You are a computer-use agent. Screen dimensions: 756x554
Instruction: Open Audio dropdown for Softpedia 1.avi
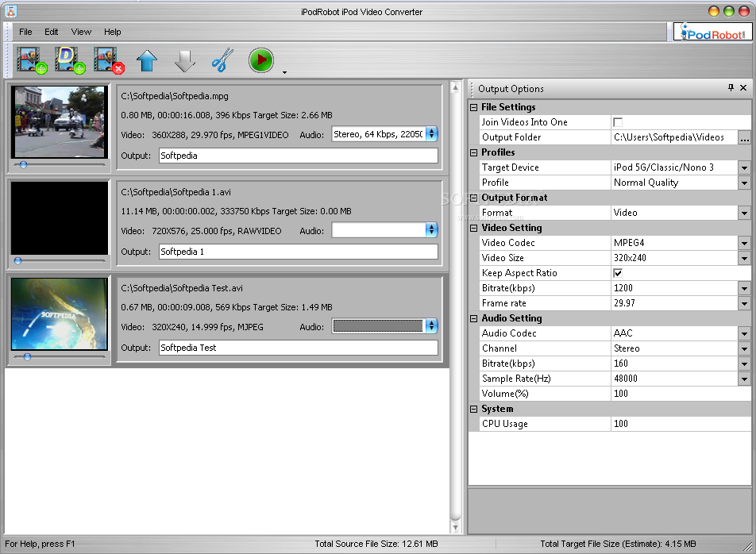click(x=431, y=230)
